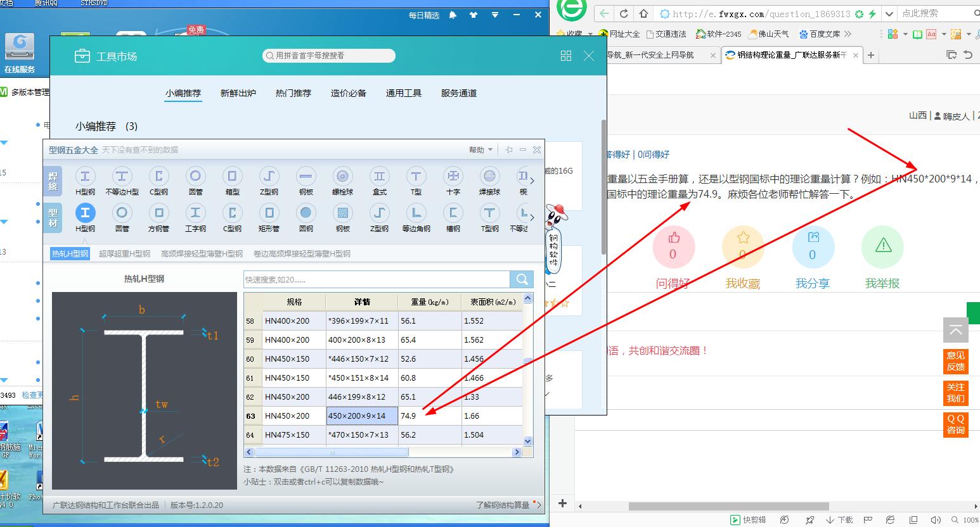This screenshot has width=980, height=527.
Task: Click browser page horizontal scrollbar
Action: [729, 507]
